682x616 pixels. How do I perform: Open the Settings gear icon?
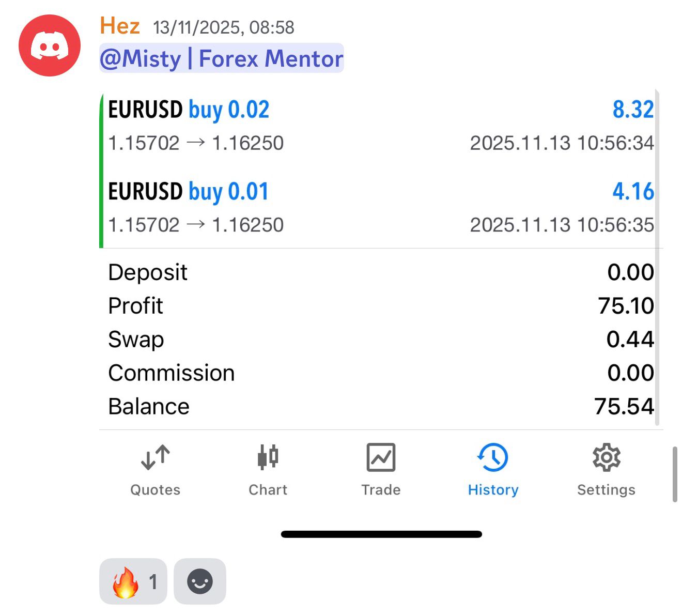coord(606,457)
